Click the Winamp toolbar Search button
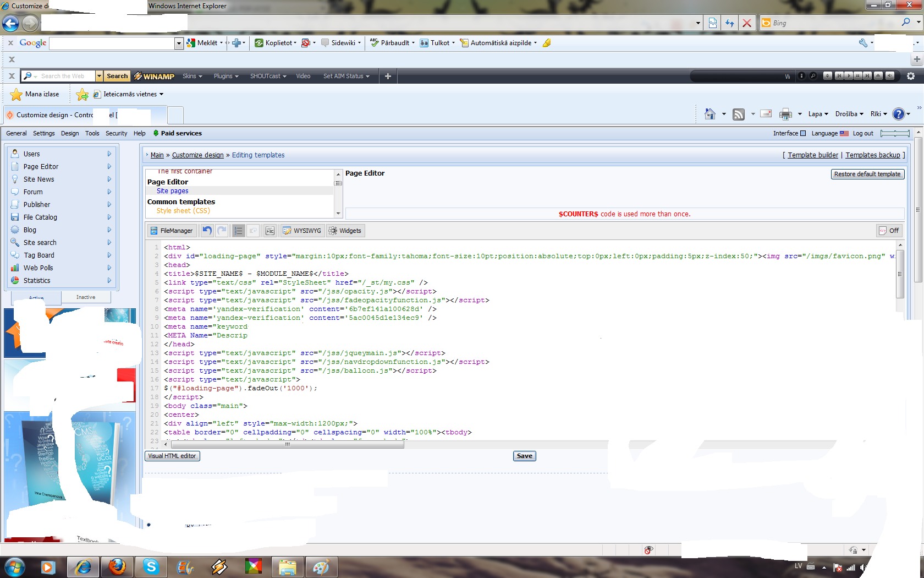The image size is (924, 578). [117, 76]
